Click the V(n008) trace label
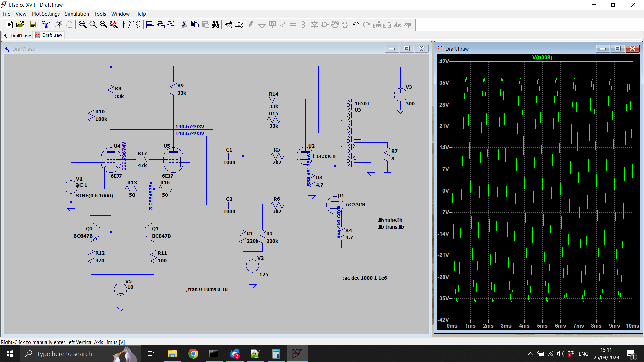The height and width of the screenshot is (362, 644). (x=542, y=57)
